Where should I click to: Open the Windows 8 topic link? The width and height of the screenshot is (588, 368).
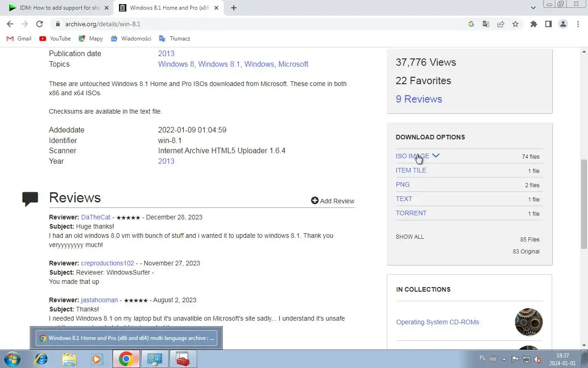click(176, 64)
